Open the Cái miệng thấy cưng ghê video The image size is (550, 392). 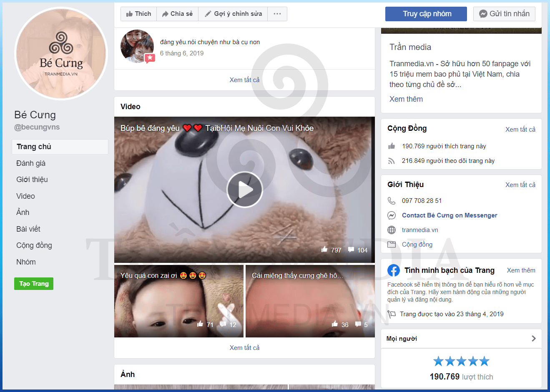point(310,301)
